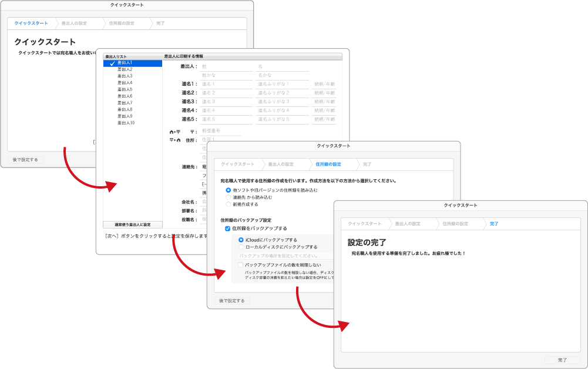Click the 後で設定する button
The height and width of the screenshot is (369, 588).
click(x=231, y=301)
